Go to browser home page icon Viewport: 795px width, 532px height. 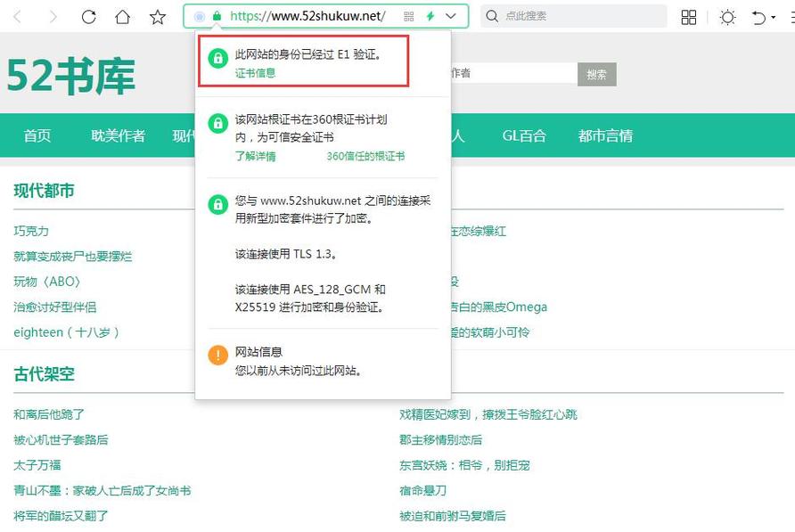pos(123,17)
